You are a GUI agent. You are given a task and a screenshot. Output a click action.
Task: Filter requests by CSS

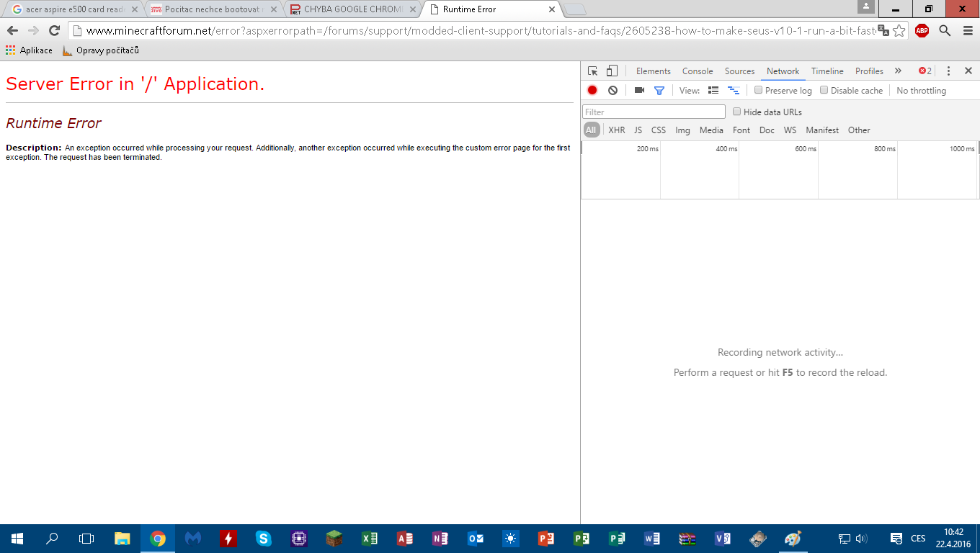click(x=659, y=130)
